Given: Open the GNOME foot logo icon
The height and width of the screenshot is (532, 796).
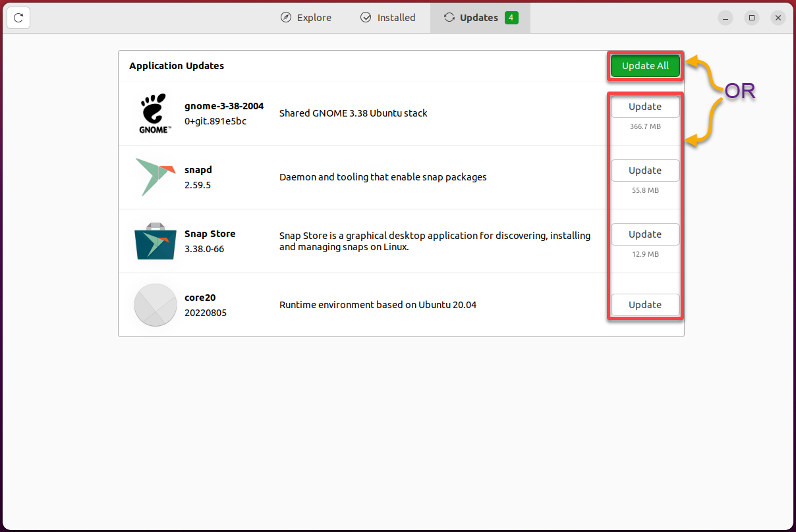Looking at the screenshot, I should tap(156, 113).
